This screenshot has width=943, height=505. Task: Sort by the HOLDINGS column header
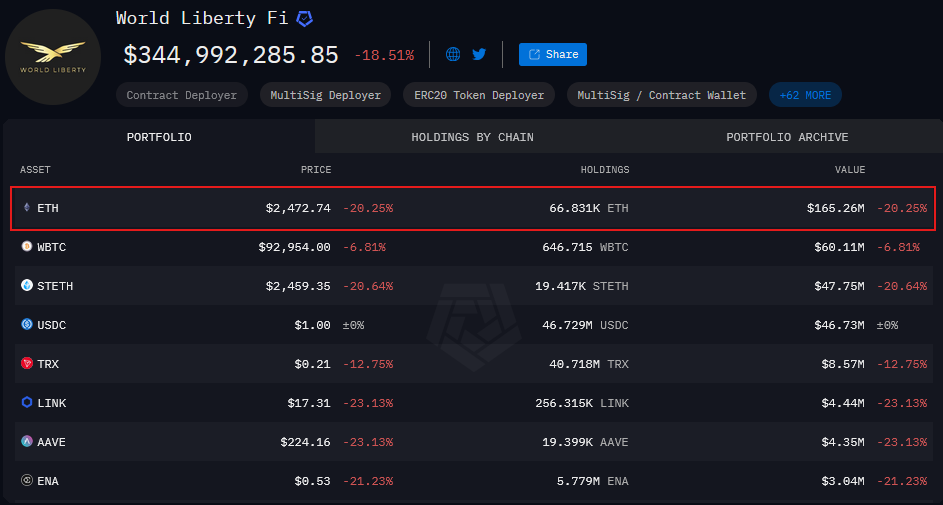click(x=604, y=170)
